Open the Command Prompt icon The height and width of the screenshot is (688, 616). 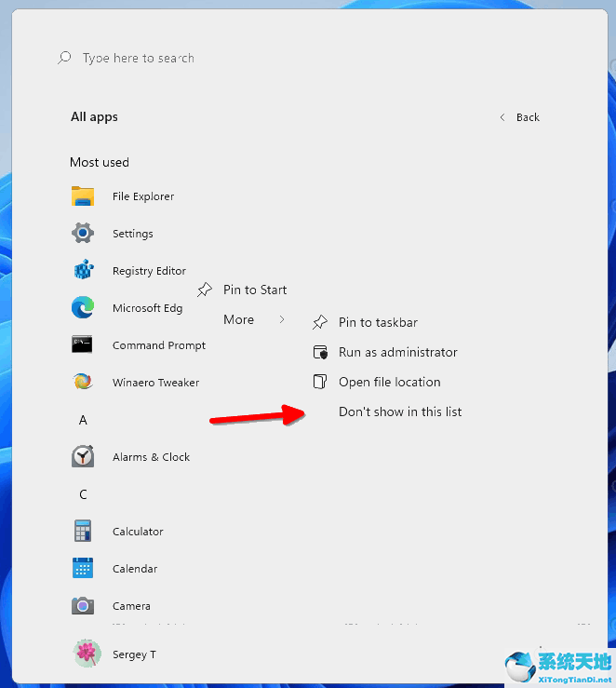(82, 344)
